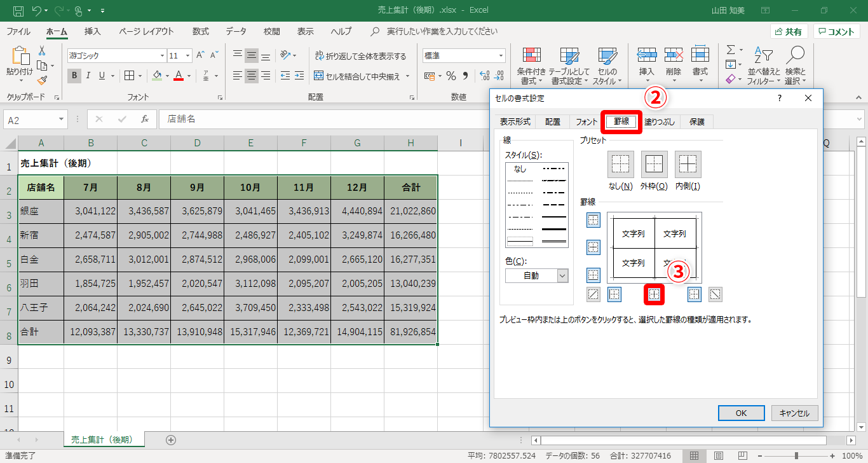Open the font size 11 dropdown
This screenshot has width=868, height=463.
pyautogui.click(x=187, y=55)
